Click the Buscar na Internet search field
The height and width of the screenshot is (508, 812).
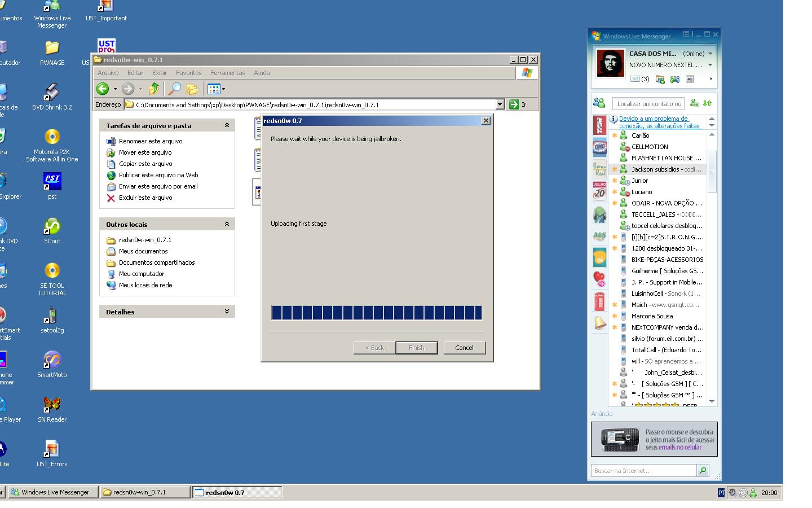pyautogui.click(x=643, y=470)
